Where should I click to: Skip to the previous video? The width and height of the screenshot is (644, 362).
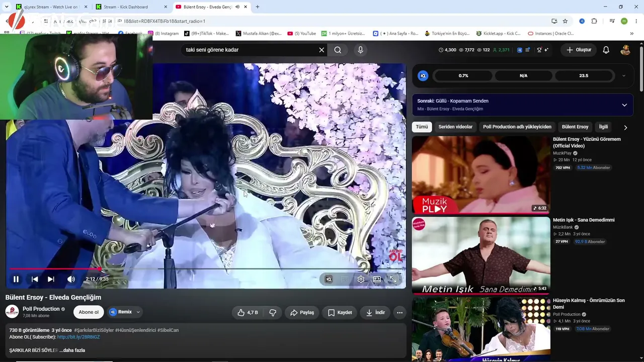pyautogui.click(x=35, y=279)
